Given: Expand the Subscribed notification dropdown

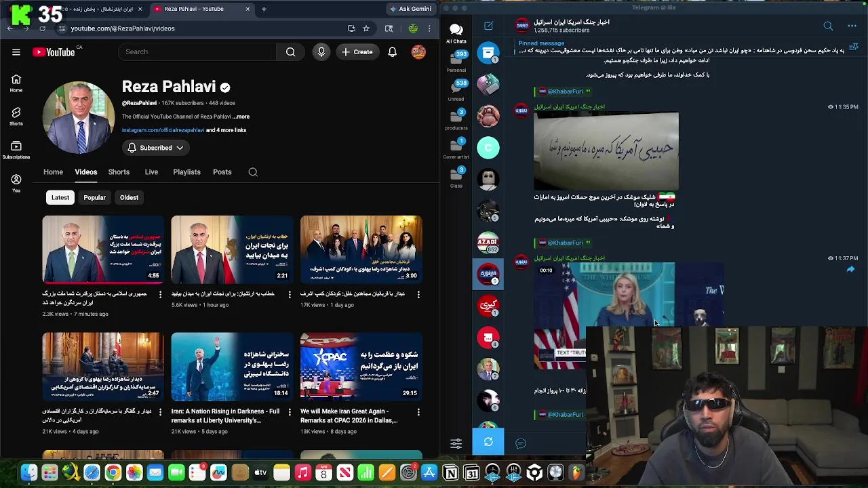Looking at the screenshot, I should (155, 148).
